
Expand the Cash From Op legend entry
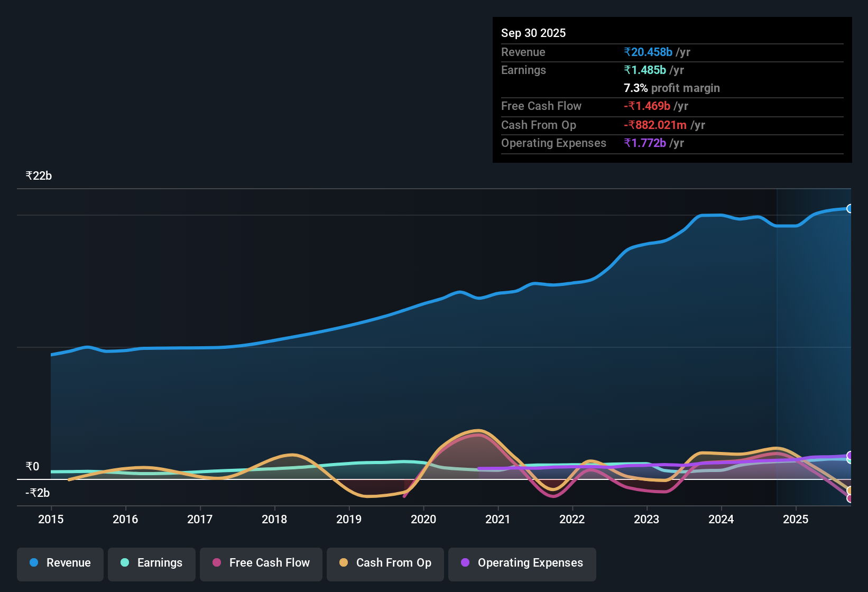pos(385,563)
